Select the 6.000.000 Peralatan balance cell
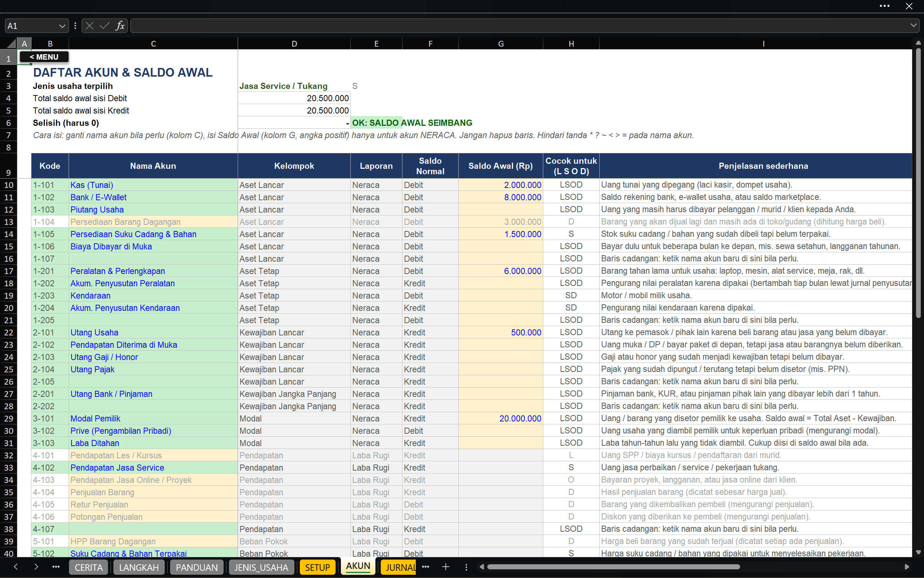 click(500, 271)
